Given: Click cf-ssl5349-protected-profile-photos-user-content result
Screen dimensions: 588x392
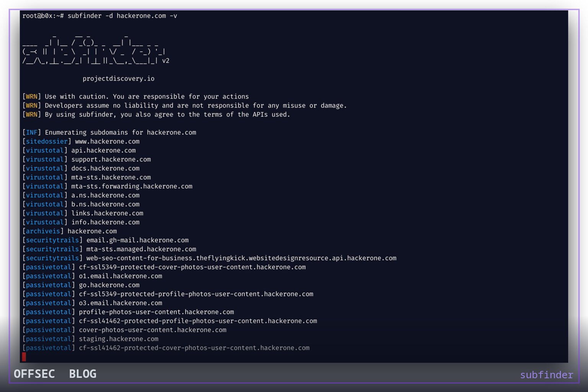Looking at the screenshot, I should [x=196, y=294].
